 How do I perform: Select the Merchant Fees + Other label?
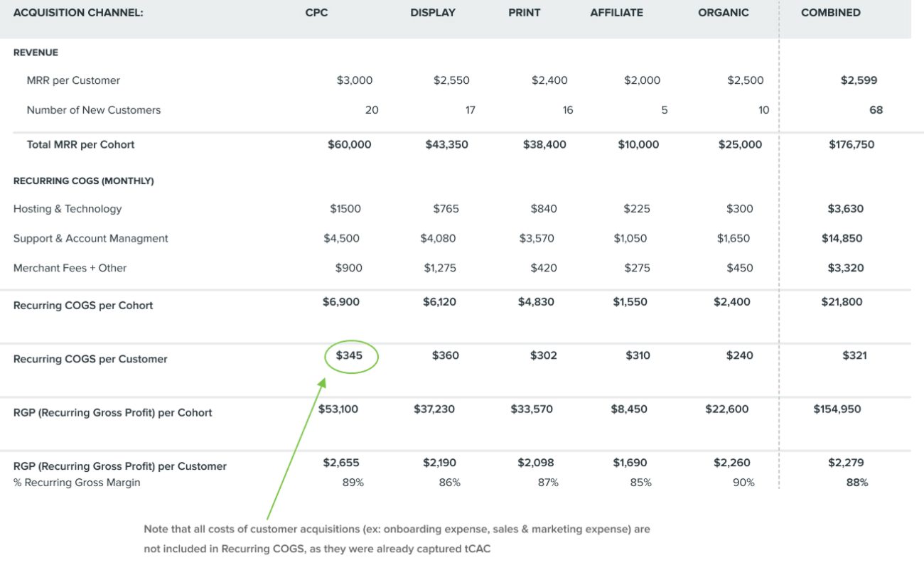tap(70, 268)
